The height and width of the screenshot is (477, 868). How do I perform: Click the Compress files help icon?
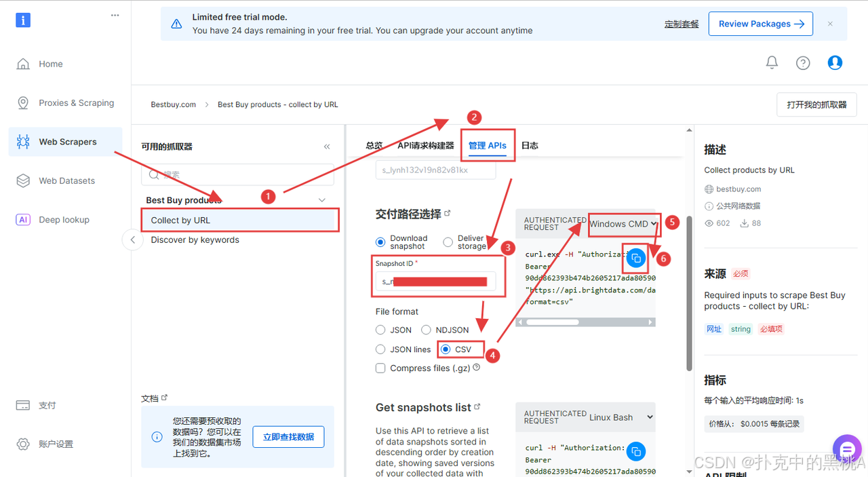476,367
